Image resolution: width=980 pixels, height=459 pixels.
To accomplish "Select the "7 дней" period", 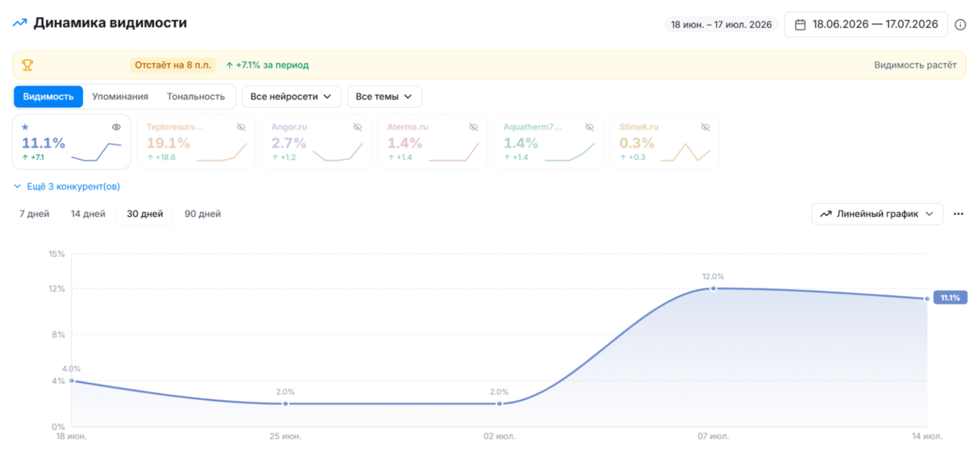I will click(34, 214).
